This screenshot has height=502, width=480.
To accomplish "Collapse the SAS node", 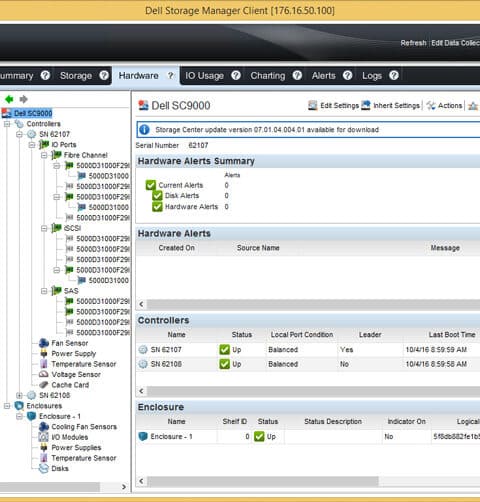I will tap(44, 291).
